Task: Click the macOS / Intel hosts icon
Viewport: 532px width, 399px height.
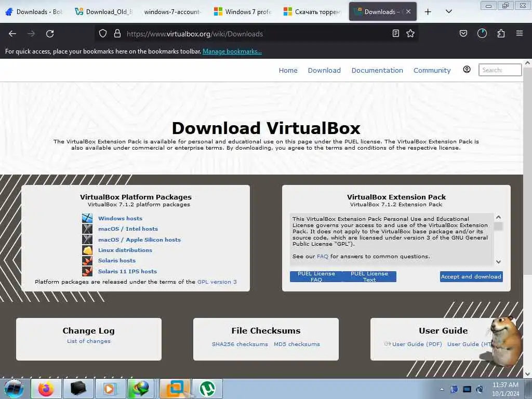Action: 87,229
